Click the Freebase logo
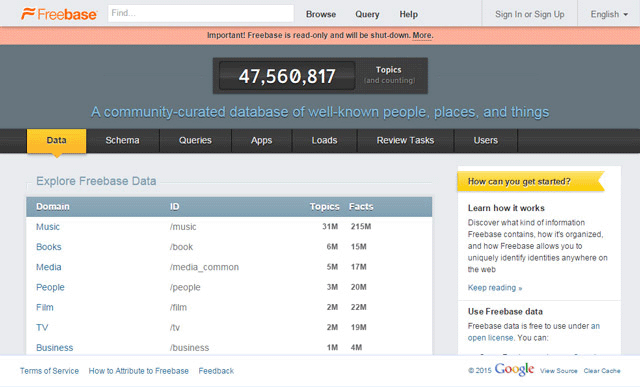The width and height of the screenshot is (640, 387). click(x=59, y=14)
